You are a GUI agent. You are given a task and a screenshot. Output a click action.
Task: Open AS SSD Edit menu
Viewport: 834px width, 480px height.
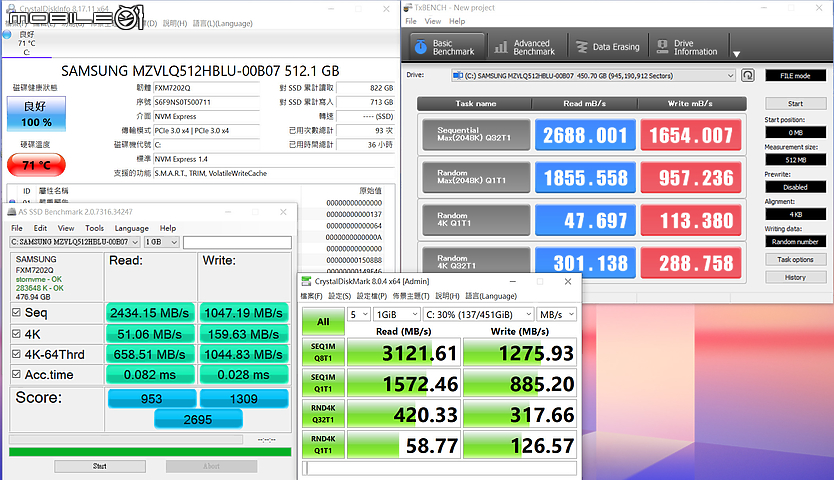point(40,228)
